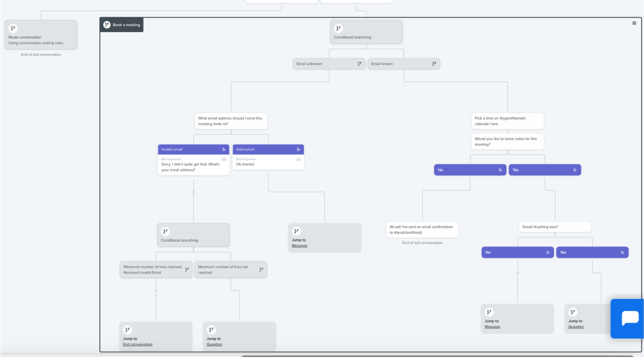Screen dimensions: 644x358
Task: Click branch icon on Email known condition
Action: pos(434,64)
